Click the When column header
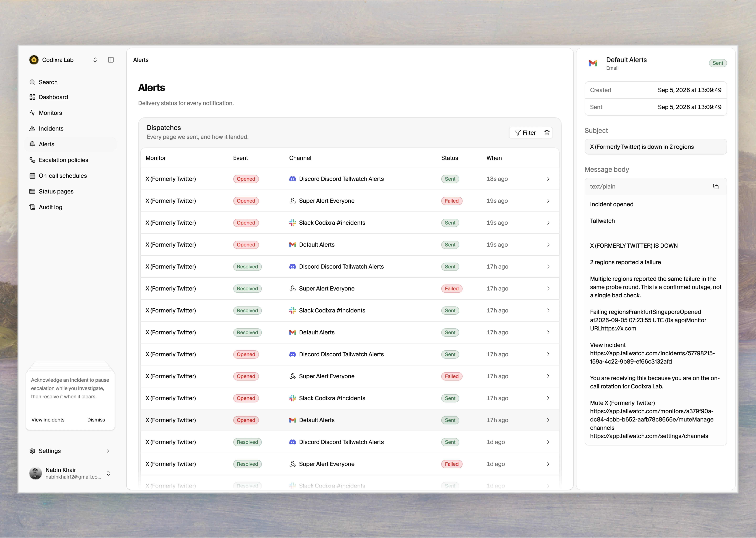 click(494, 158)
